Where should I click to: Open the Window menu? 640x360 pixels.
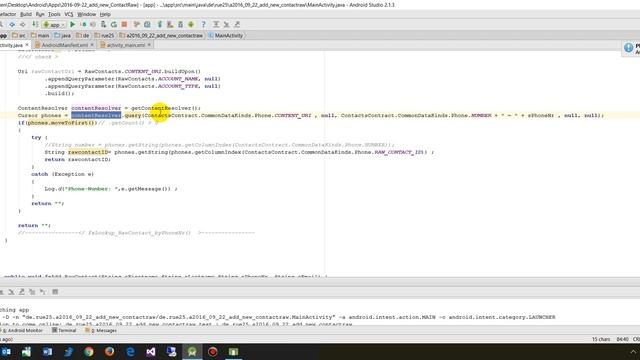tap(87, 14)
